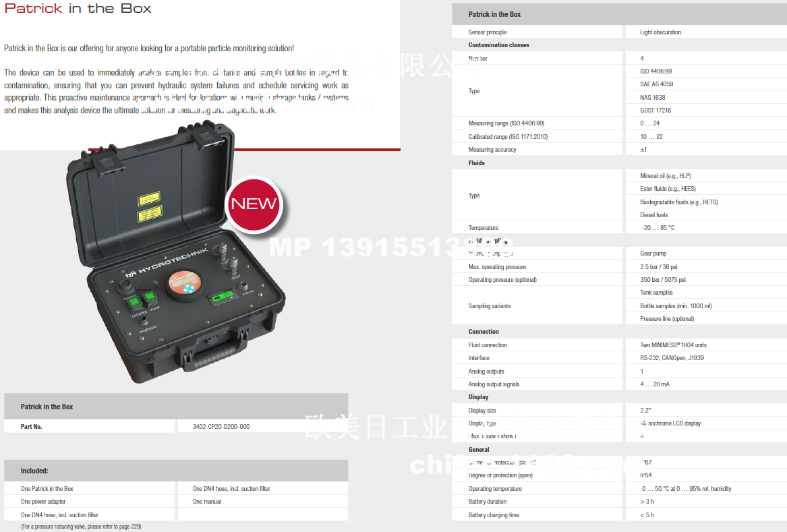This screenshot has height=532, width=787.
Task: Click the '2.5 bar / 36 psi' value
Action: click(658, 267)
